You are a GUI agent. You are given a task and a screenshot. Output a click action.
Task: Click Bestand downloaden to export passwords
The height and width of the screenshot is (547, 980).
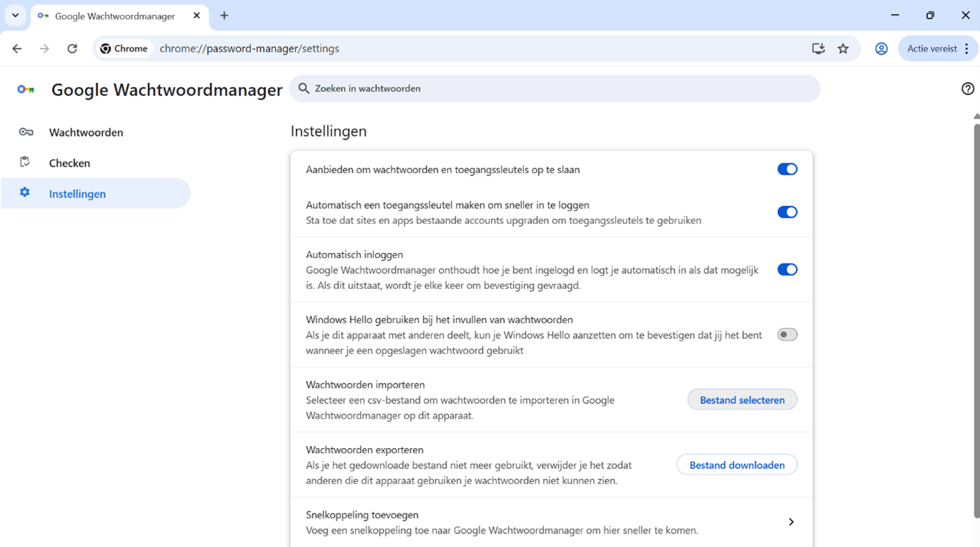736,465
